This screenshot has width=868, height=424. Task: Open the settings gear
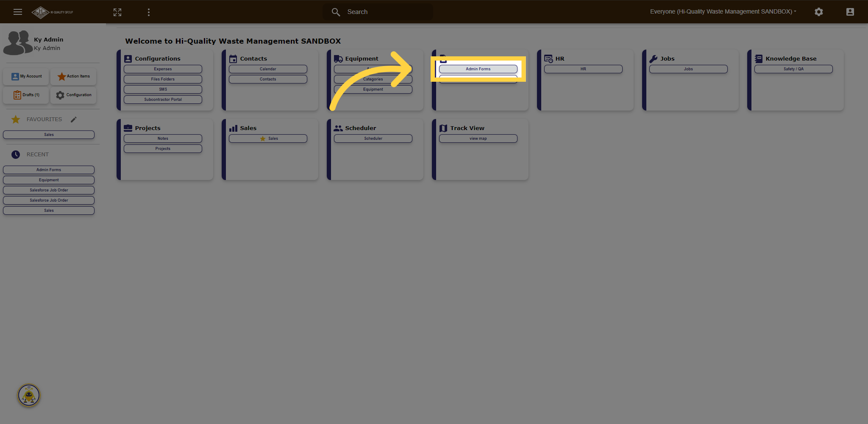pyautogui.click(x=819, y=12)
